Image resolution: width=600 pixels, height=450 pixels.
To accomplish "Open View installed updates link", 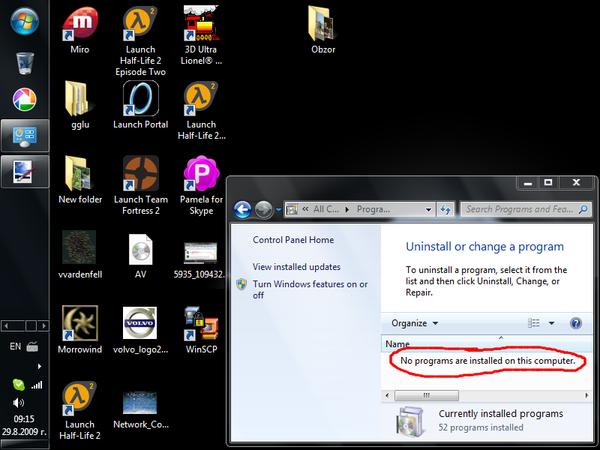I will [x=296, y=267].
